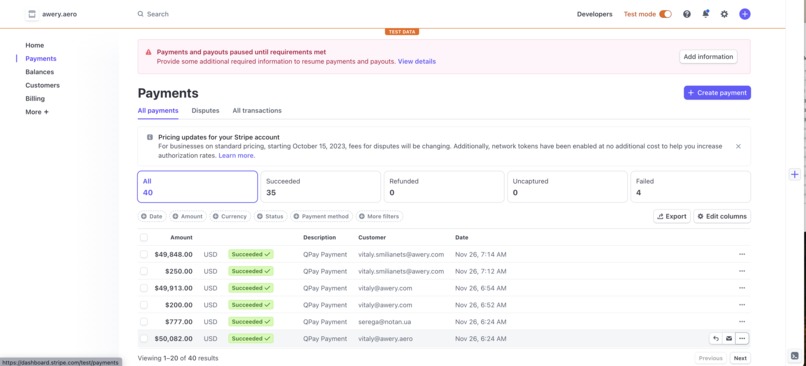Click the purple plus create icon in the header
The image size is (806, 366).
click(x=745, y=14)
